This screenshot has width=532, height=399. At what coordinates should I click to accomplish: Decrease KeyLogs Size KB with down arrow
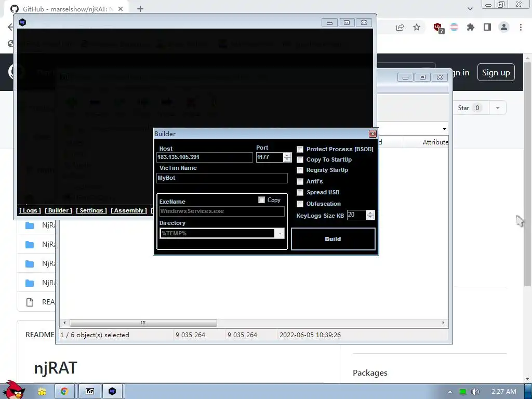[370, 218]
